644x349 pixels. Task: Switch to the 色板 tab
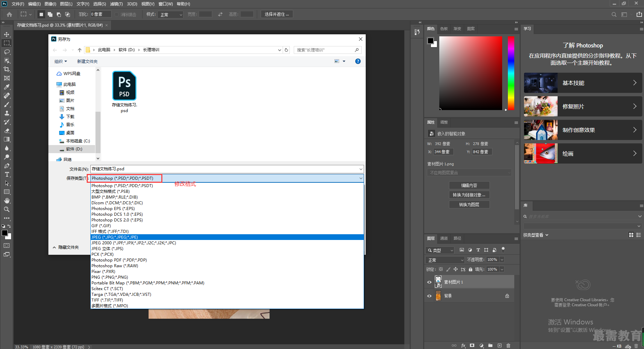pos(444,29)
